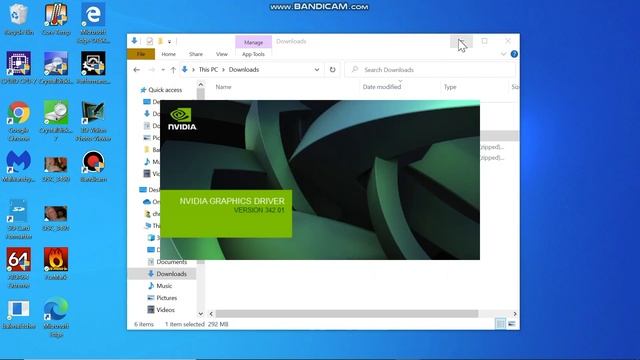Refresh the Downloads folder view
This screenshot has height=360, width=640.
332,70
